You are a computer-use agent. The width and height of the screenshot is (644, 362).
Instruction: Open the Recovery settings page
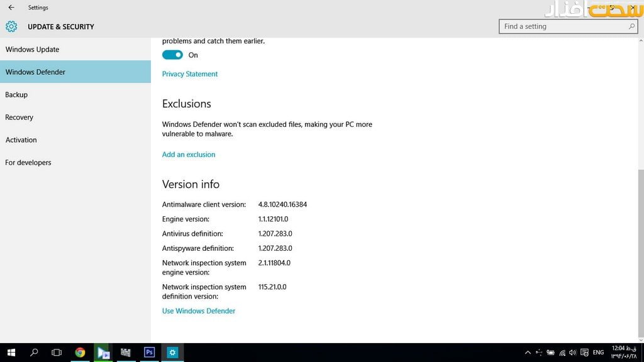point(19,118)
